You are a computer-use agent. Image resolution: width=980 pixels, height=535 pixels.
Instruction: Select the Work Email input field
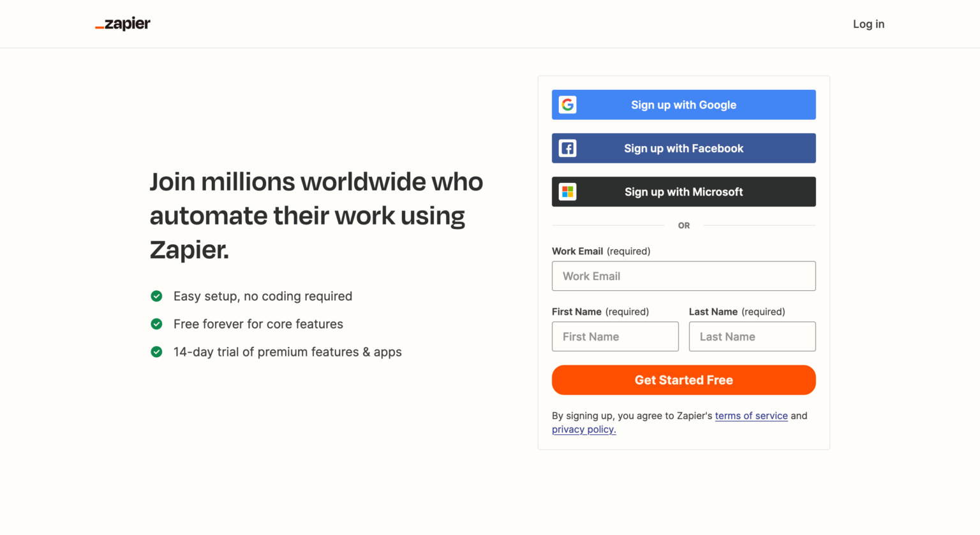click(683, 275)
